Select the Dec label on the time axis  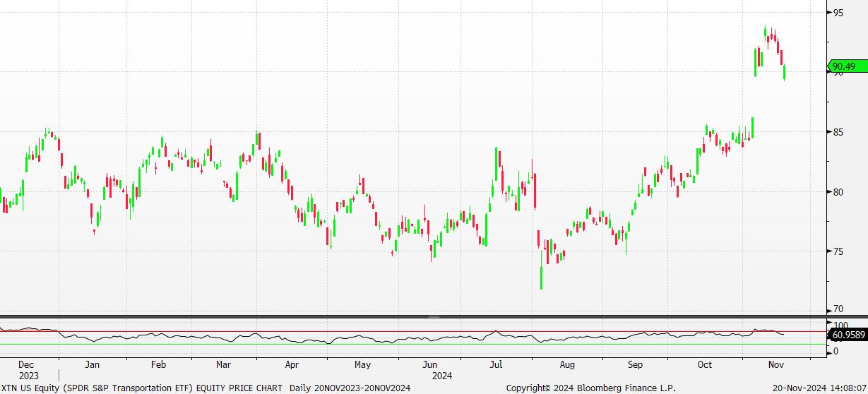click(x=28, y=365)
